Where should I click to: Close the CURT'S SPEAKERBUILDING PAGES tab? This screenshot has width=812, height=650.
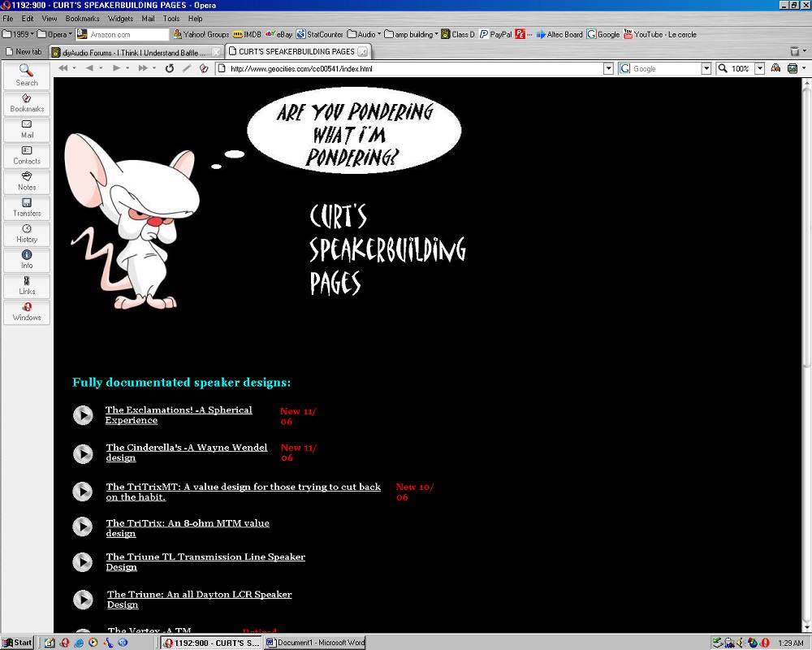point(362,51)
